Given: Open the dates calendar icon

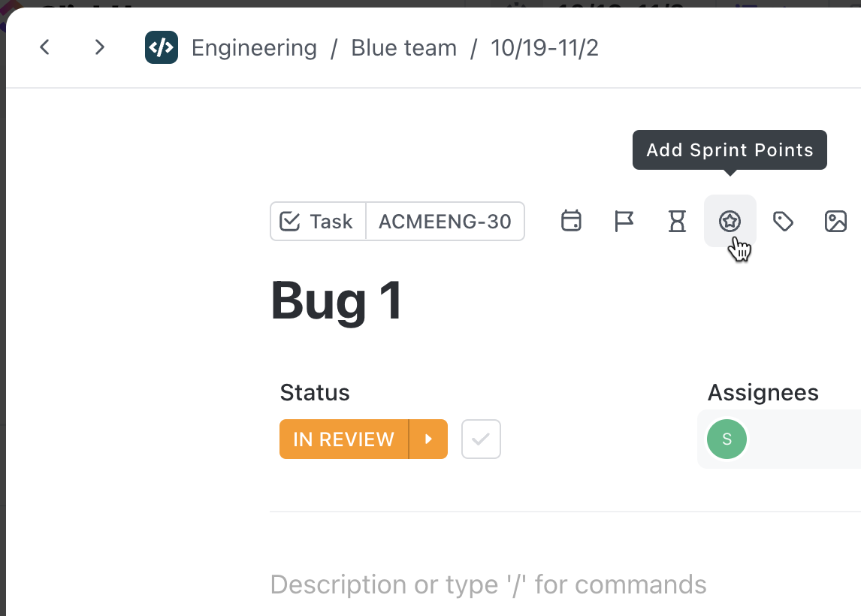Looking at the screenshot, I should pos(572,221).
